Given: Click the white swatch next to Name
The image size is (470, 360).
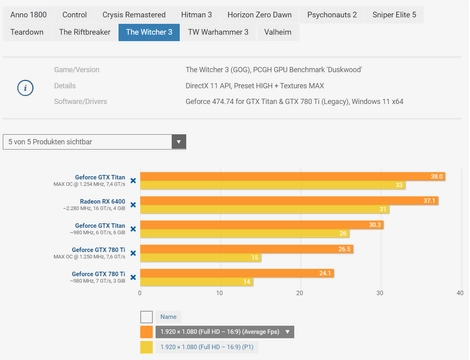Looking at the screenshot, I should click(x=146, y=317).
